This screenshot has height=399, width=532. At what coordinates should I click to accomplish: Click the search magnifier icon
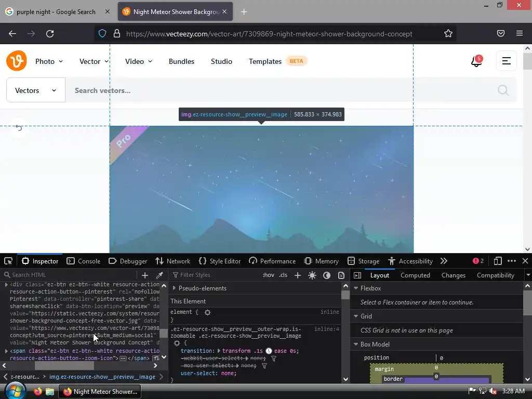point(503,90)
